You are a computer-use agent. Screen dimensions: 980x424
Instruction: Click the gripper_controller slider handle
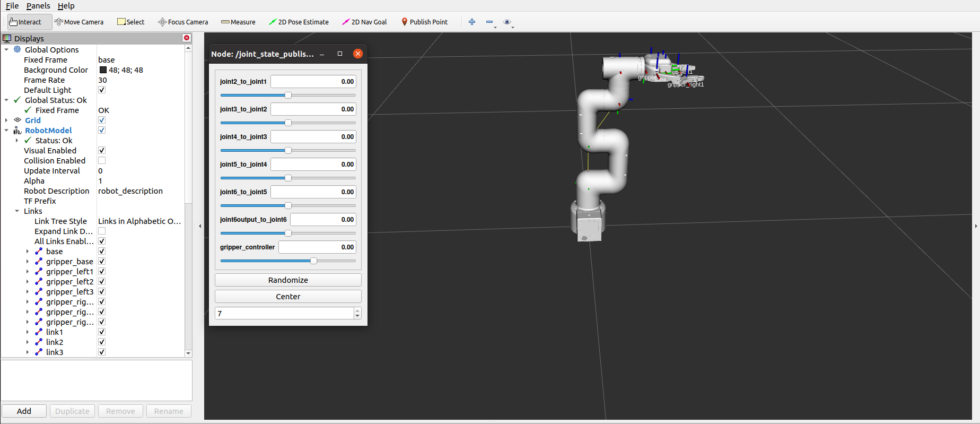pos(313,261)
